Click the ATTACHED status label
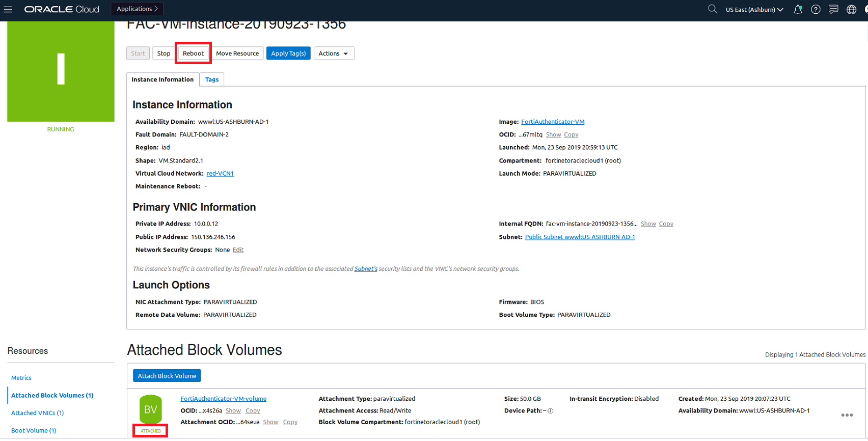 (x=151, y=431)
